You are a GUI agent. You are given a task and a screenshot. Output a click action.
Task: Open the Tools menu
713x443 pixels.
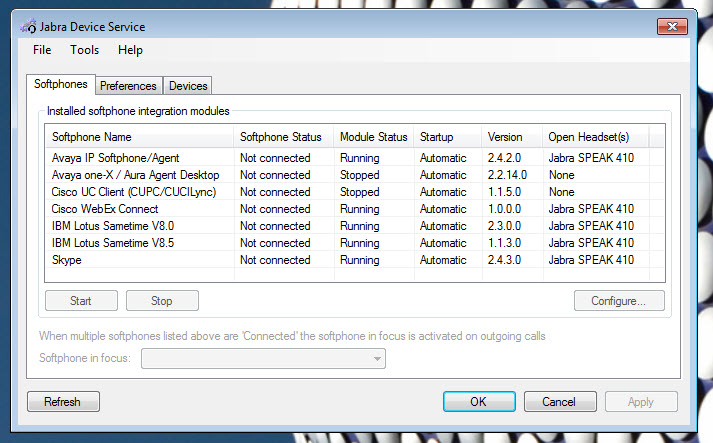coord(84,50)
